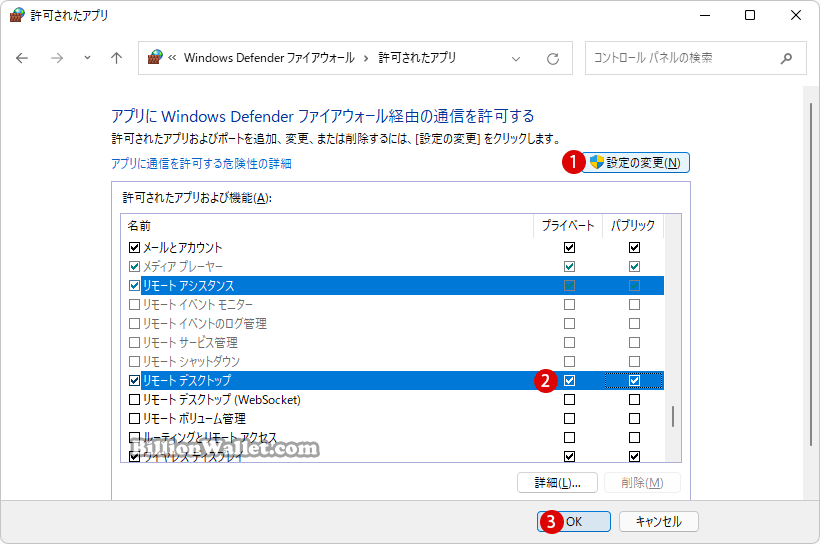Viewport: 820px width, 544px height.
Task: Click the firewall icon in address bar
Action: [155, 58]
